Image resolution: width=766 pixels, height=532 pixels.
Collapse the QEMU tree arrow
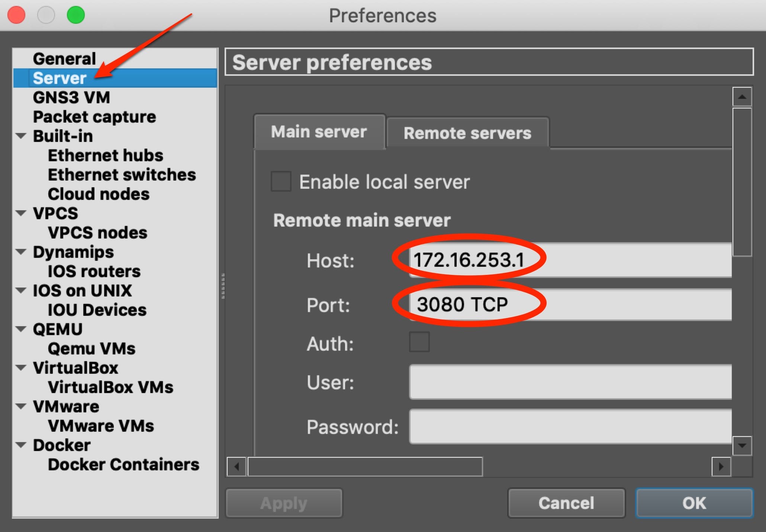[21, 329]
